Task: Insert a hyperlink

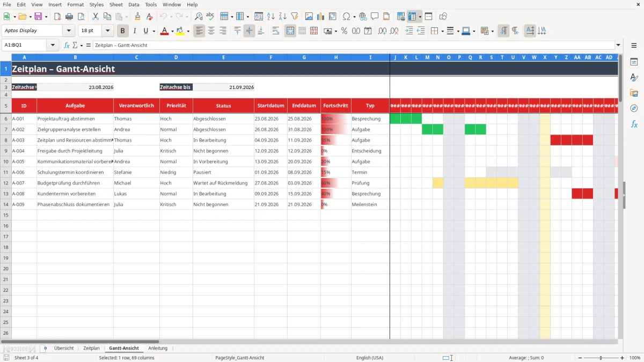Action: (363, 17)
